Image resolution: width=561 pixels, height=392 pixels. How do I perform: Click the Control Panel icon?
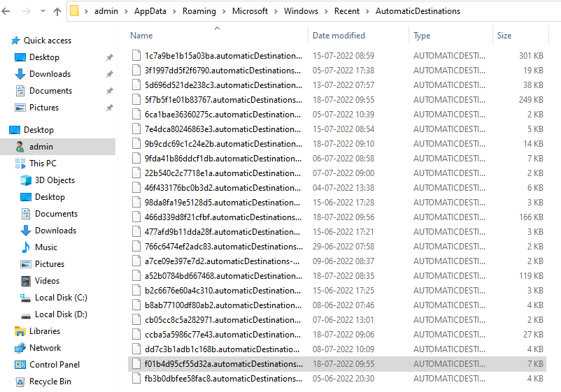pos(20,365)
